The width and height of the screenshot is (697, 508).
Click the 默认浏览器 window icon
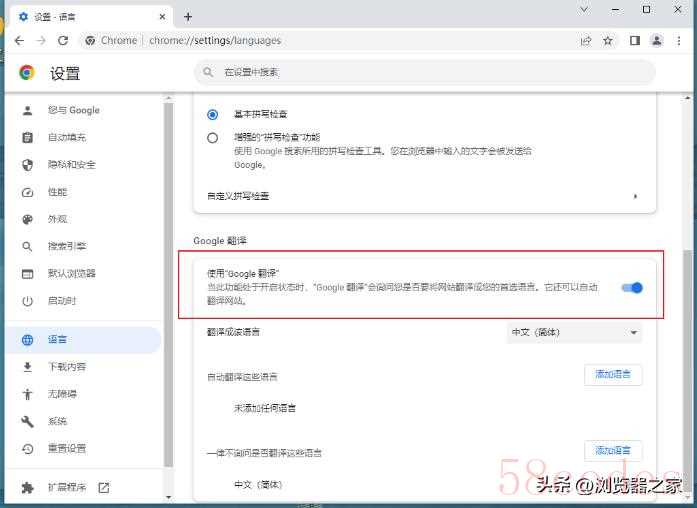(28, 274)
